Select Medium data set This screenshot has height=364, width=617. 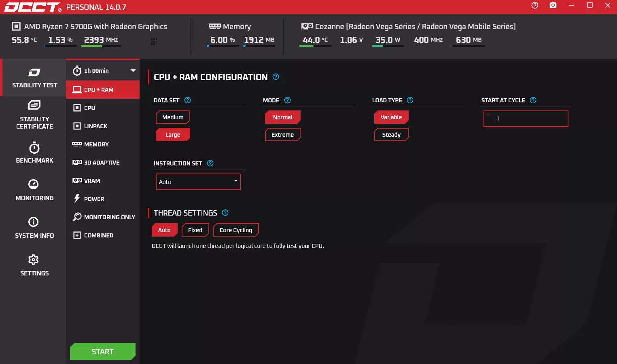point(173,117)
